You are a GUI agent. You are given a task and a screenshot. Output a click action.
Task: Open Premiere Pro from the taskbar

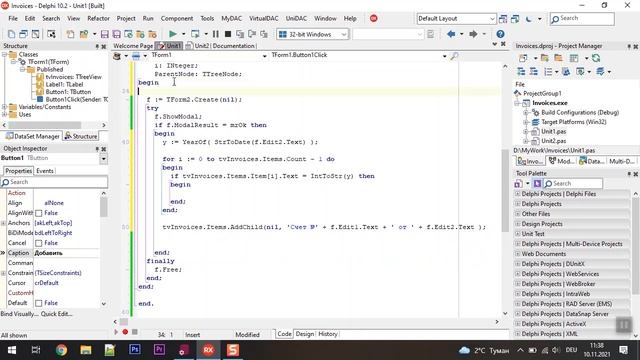pyautogui.click(x=159, y=350)
